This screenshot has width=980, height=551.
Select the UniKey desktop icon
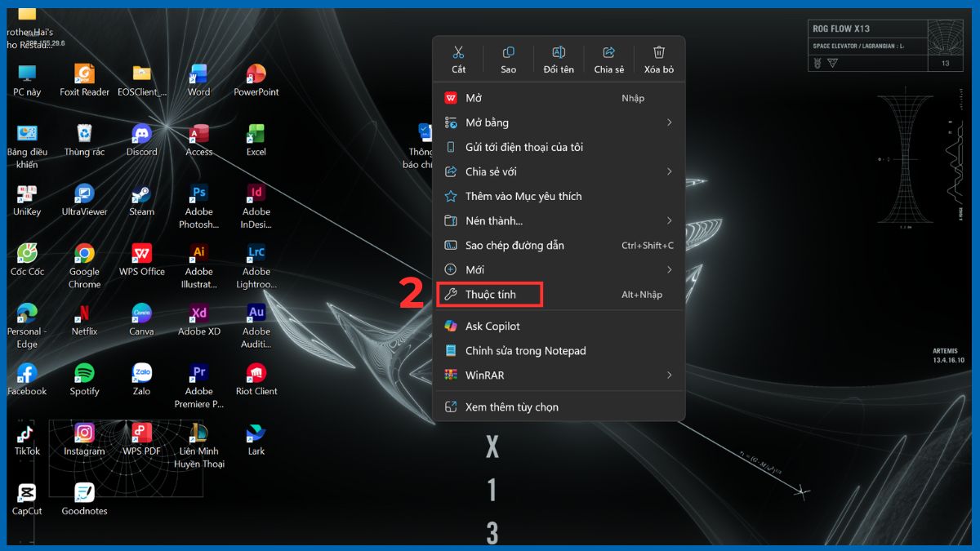tap(27, 200)
